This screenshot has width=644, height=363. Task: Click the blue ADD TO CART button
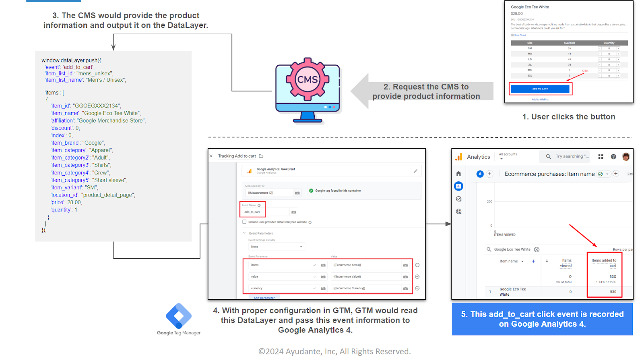540,89
